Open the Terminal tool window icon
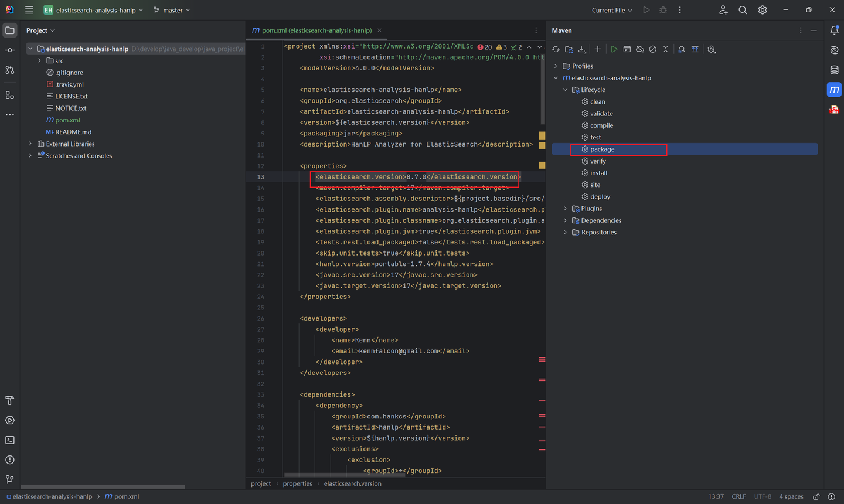 [x=9, y=440]
